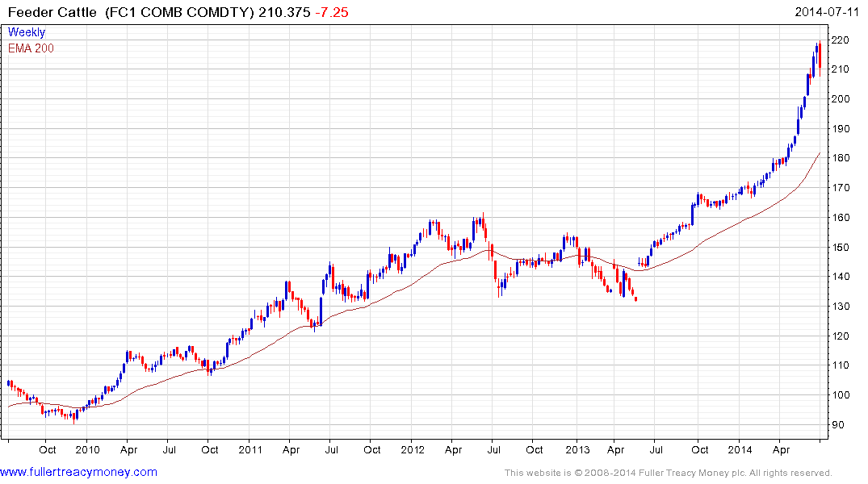Select the FC1 COMB COMDTY ticker text

tap(180, 12)
